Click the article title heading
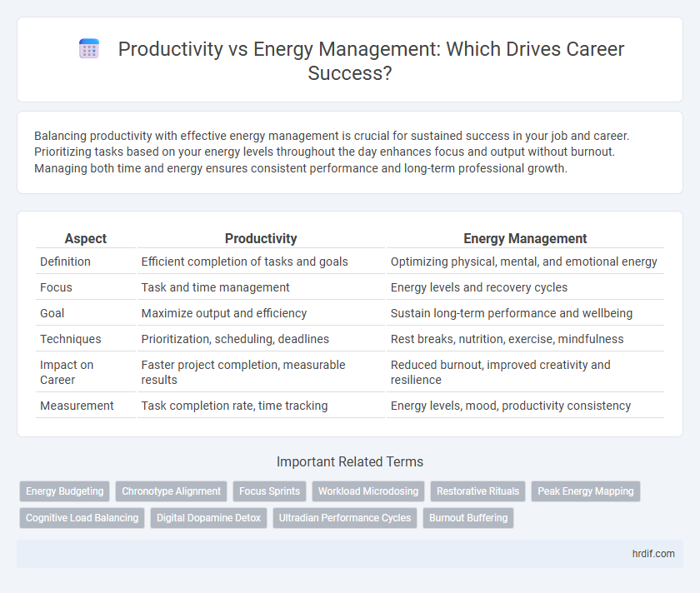Screen dimensions: 700x593 coord(371,61)
